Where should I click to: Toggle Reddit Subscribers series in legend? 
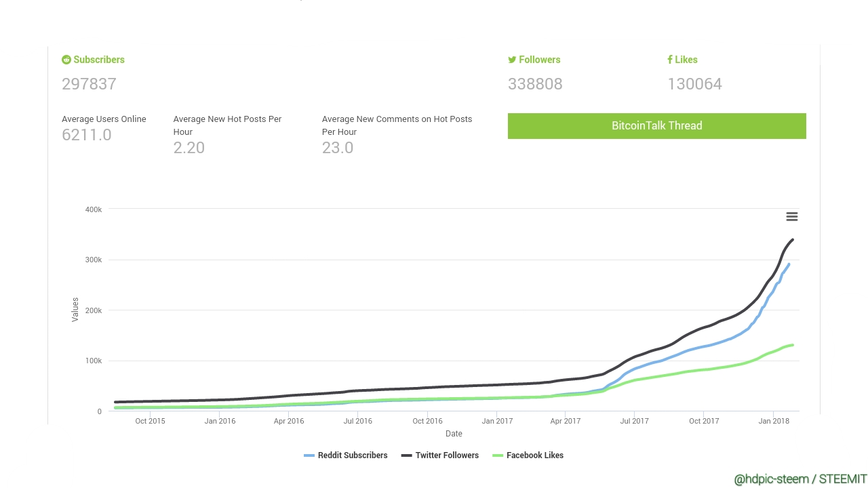(346, 455)
